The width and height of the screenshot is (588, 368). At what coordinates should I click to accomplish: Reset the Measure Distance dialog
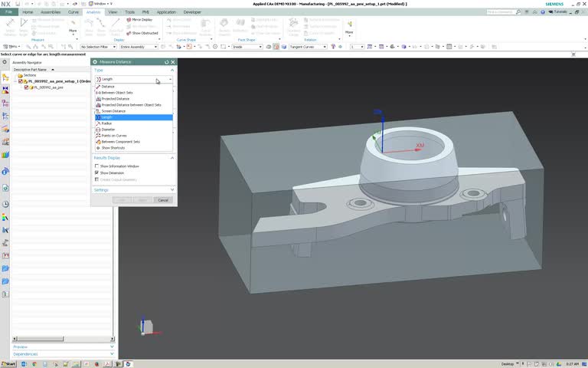[x=166, y=62]
